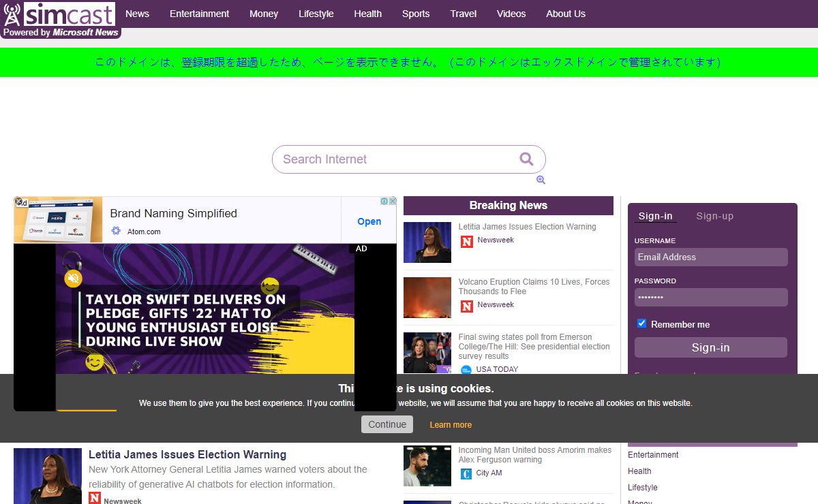Screen dimensions: 818x504
Task: Open the Money menu item
Action: 264,14
